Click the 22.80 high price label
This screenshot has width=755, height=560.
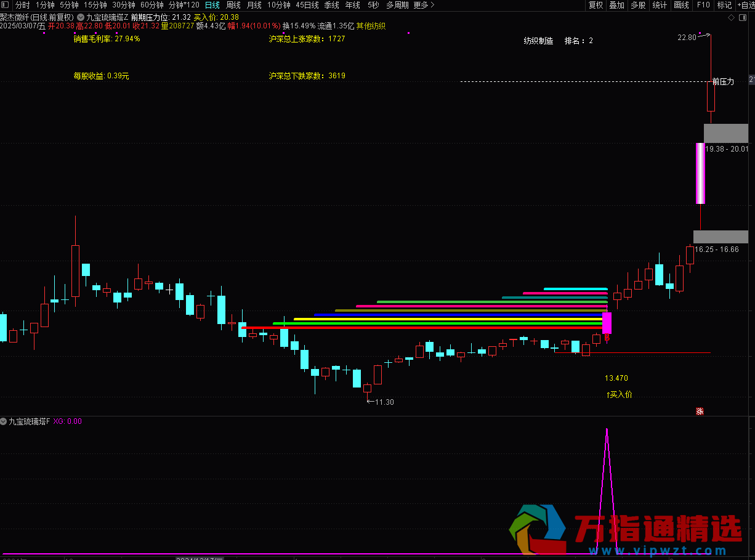[x=687, y=38]
